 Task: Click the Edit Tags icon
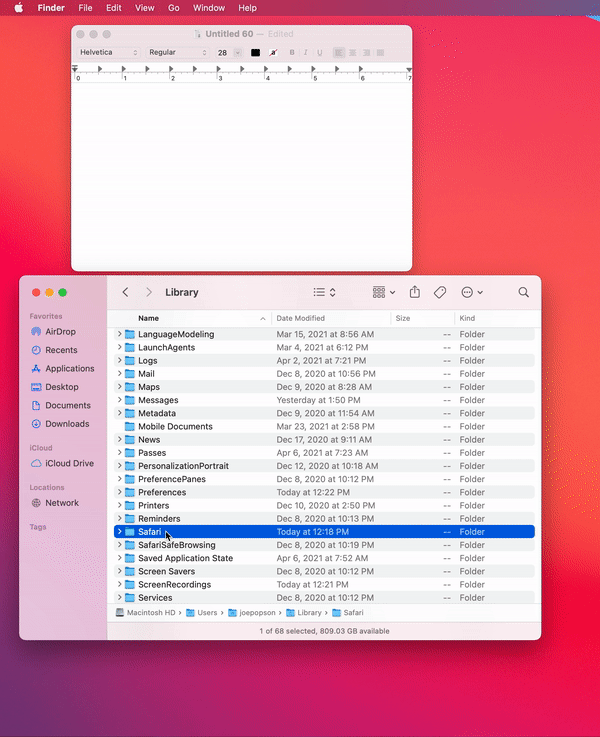440,292
